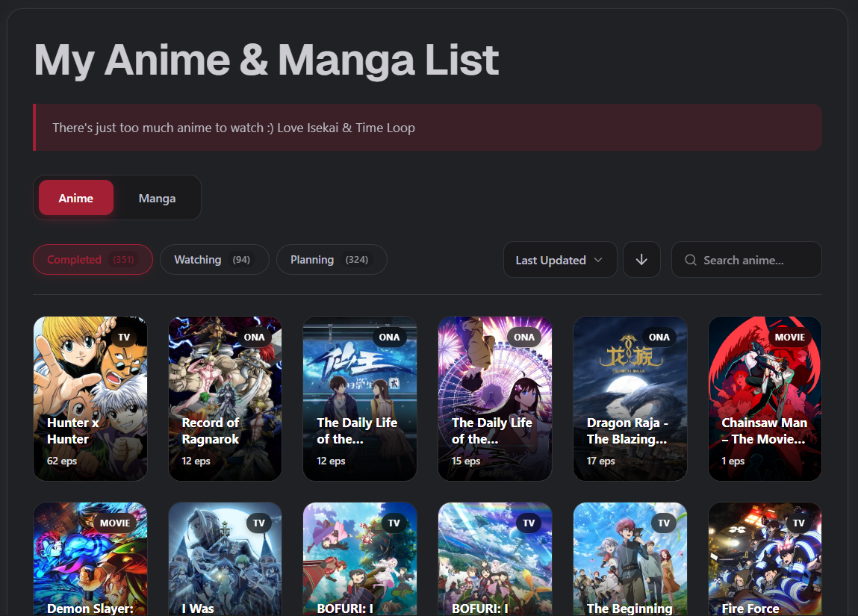Select the Completed status filter
This screenshot has height=616, width=858.
93,259
